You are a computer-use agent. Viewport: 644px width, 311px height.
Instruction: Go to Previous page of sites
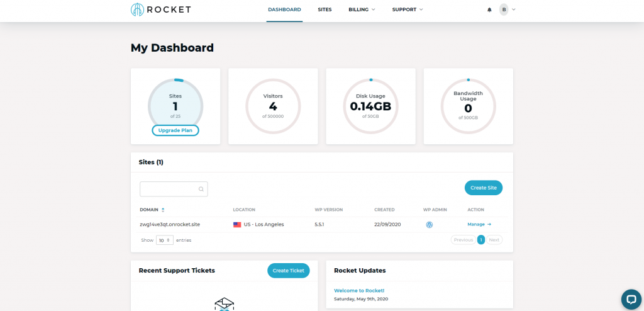pos(464,240)
